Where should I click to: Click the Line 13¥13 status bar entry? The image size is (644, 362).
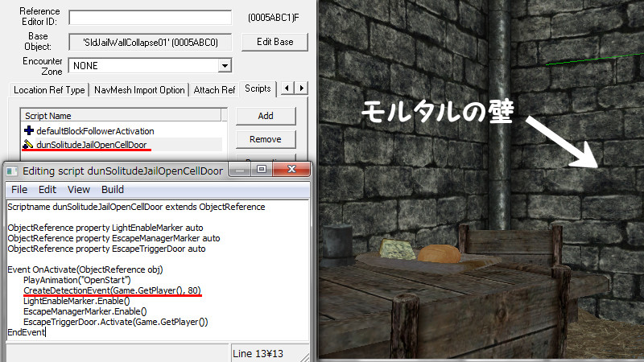pos(258,354)
